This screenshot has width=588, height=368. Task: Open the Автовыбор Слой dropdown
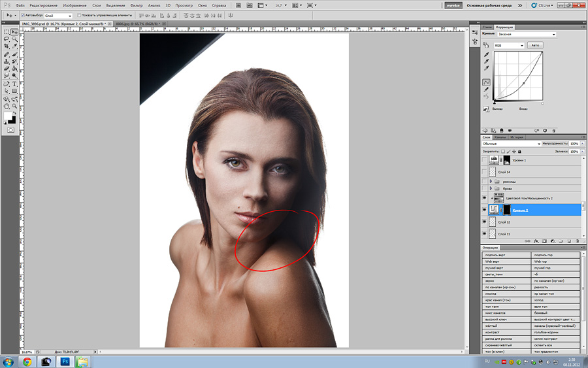pos(58,16)
